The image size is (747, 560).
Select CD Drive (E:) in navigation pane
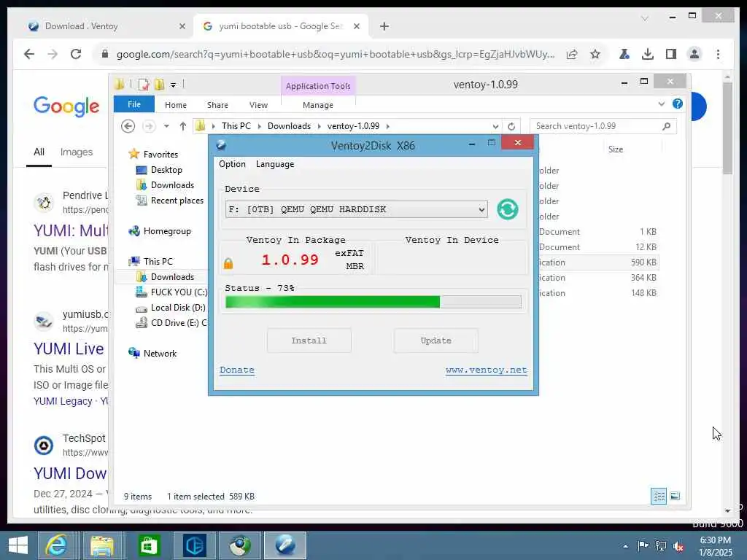178,323
